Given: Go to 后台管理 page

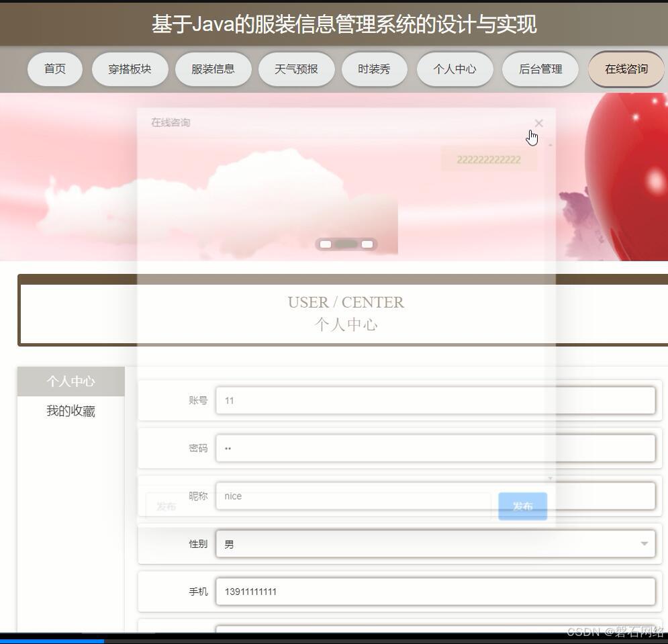Looking at the screenshot, I should 540,69.
